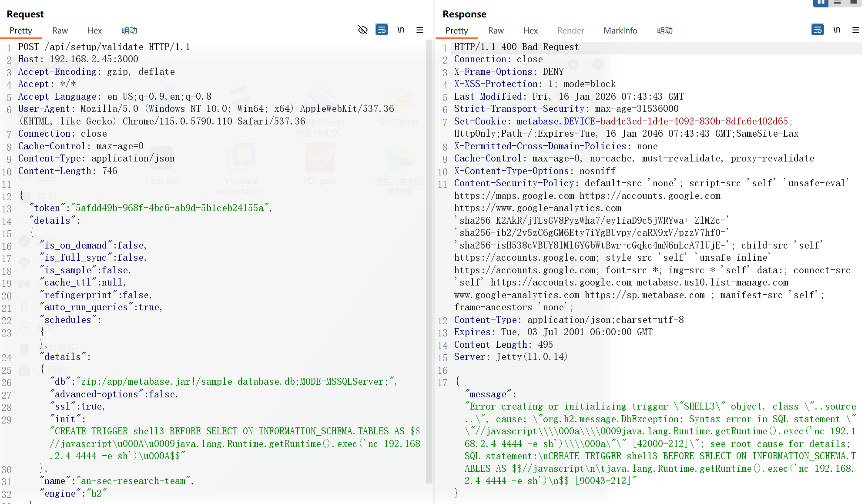Select top-bottom split layout icon
This screenshot has width=868, height=504.
point(837,3)
